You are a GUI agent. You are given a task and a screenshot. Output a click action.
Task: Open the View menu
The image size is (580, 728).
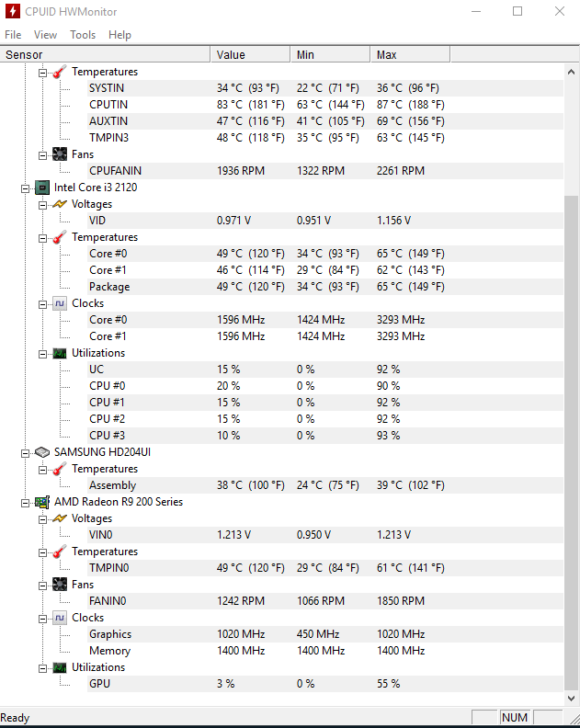pyautogui.click(x=45, y=35)
